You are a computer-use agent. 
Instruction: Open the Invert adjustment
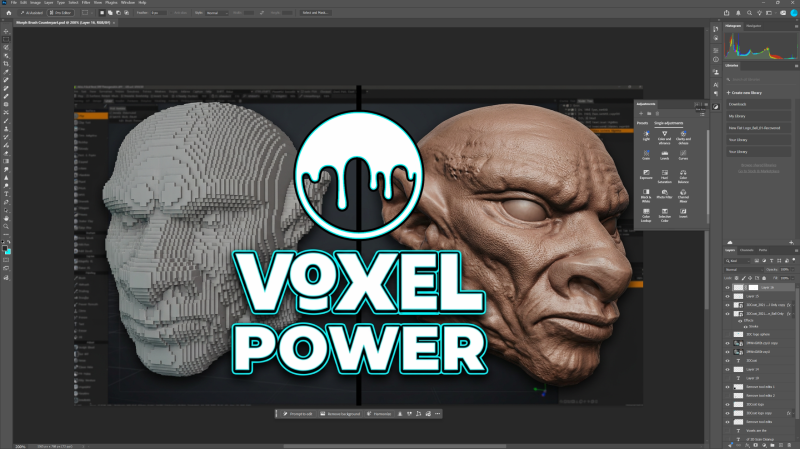coord(683,213)
